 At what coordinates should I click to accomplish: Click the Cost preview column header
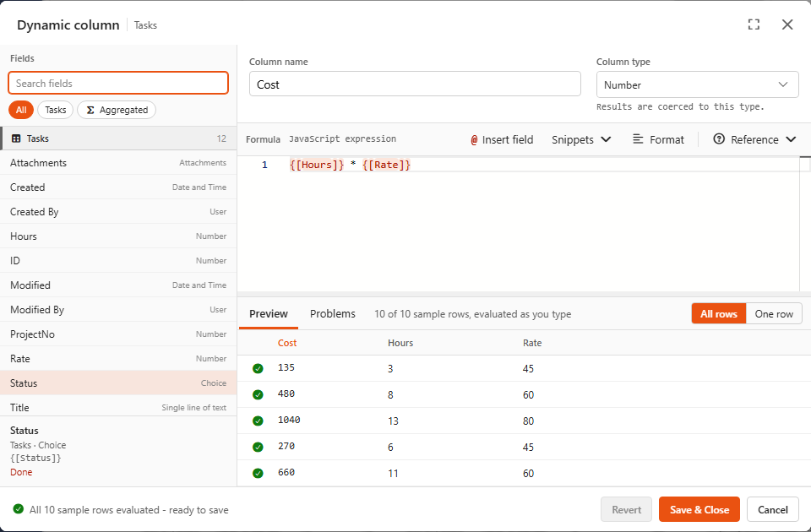click(x=287, y=343)
